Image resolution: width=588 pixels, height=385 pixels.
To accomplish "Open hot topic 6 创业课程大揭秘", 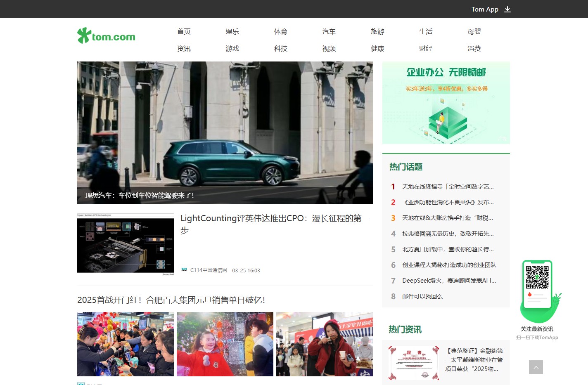I will point(449,265).
